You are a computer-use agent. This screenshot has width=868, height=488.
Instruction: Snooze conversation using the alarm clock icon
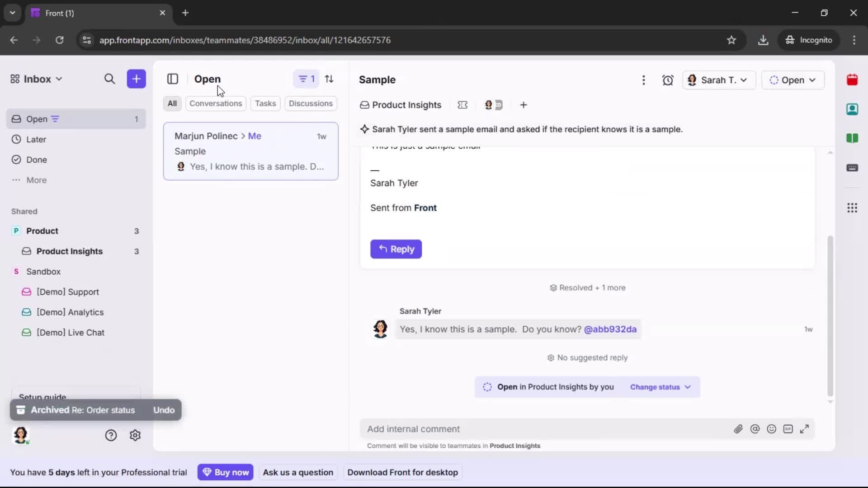[668, 80]
